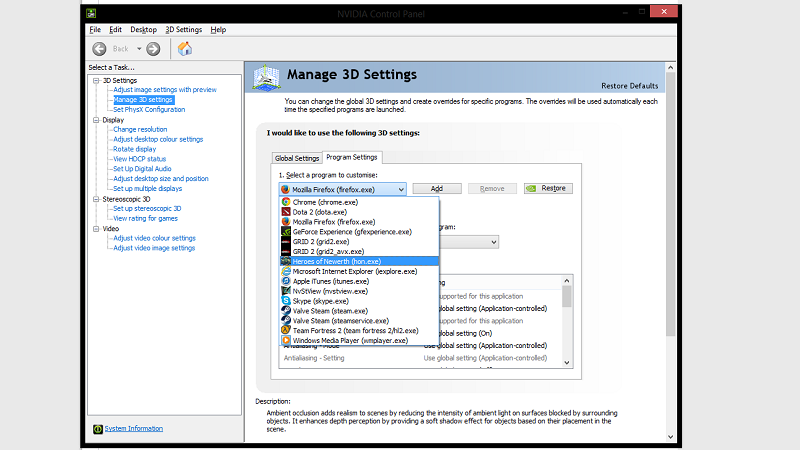800x450 pixels.
Task: Choose Windows Media Player (wmplayer.exe) entry
Action: pos(359,340)
